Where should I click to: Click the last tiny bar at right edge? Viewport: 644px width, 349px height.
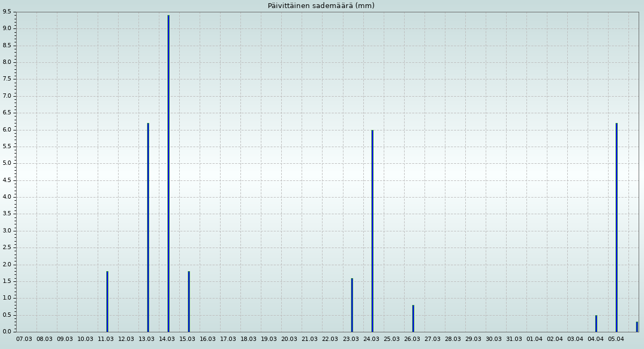[636, 326]
